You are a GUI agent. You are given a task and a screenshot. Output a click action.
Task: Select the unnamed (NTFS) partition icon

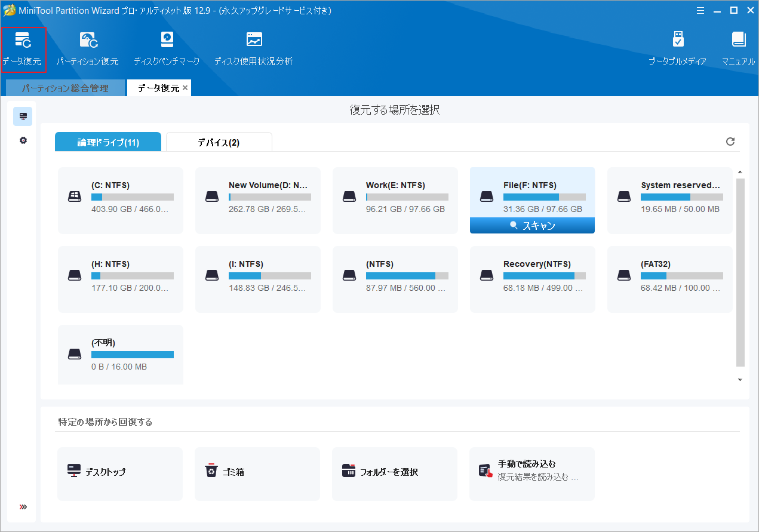[349, 275]
